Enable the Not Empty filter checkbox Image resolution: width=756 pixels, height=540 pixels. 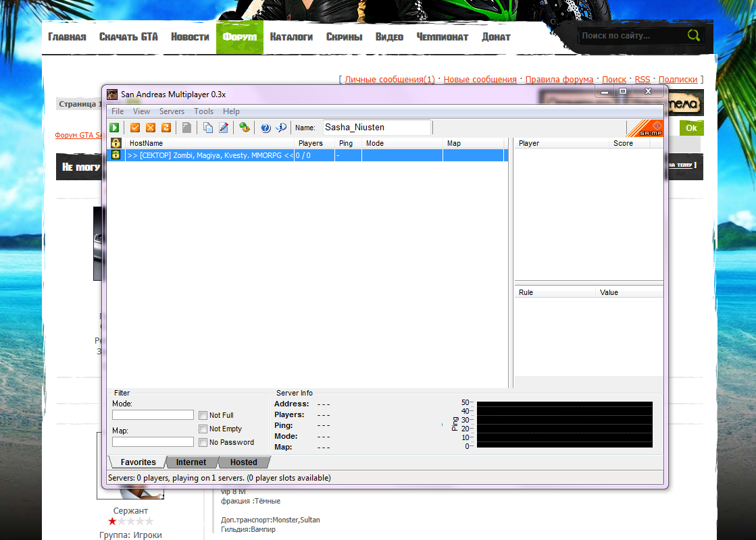(x=203, y=429)
